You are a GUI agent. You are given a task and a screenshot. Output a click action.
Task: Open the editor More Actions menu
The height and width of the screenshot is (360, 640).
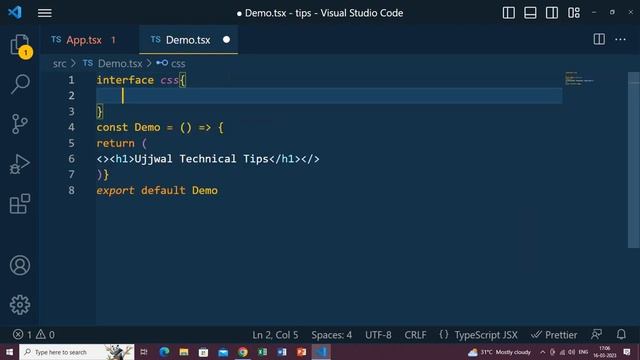pos(620,40)
